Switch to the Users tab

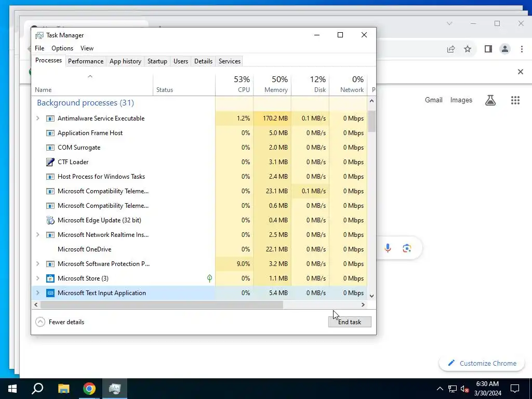tap(180, 61)
